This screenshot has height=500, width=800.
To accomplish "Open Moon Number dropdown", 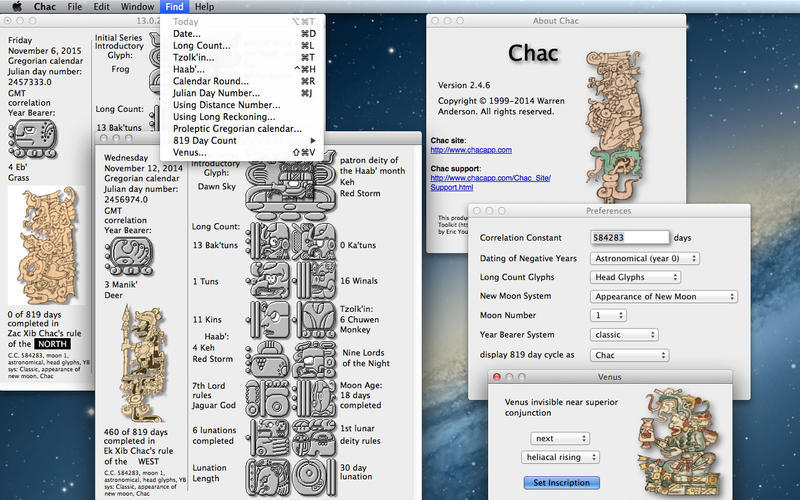I will [608, 315].
